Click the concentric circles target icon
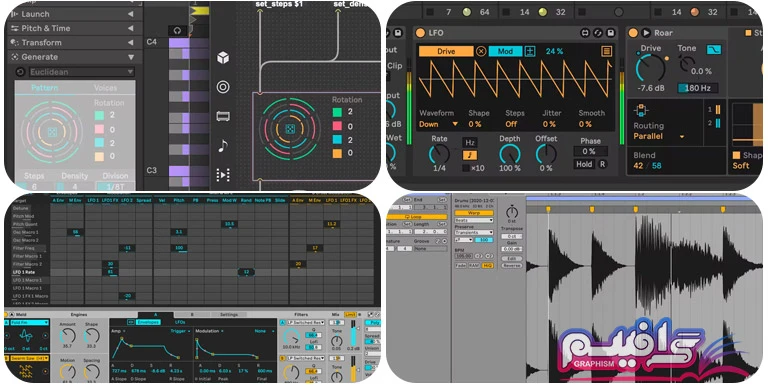 223,87
